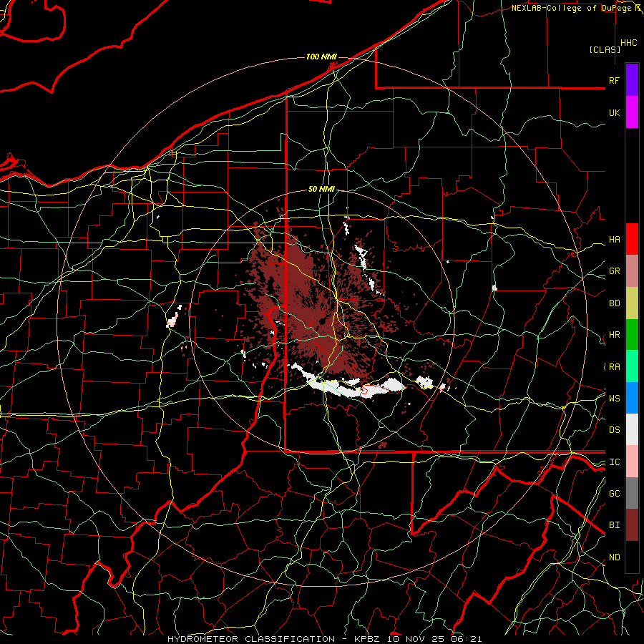
Task: Click the GC gray legend swatch
Action: [x=632, y=493]
